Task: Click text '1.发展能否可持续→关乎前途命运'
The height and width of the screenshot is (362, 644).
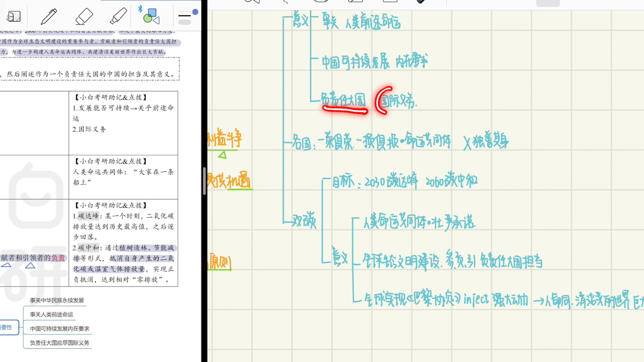Action: (x=123, y=113)
